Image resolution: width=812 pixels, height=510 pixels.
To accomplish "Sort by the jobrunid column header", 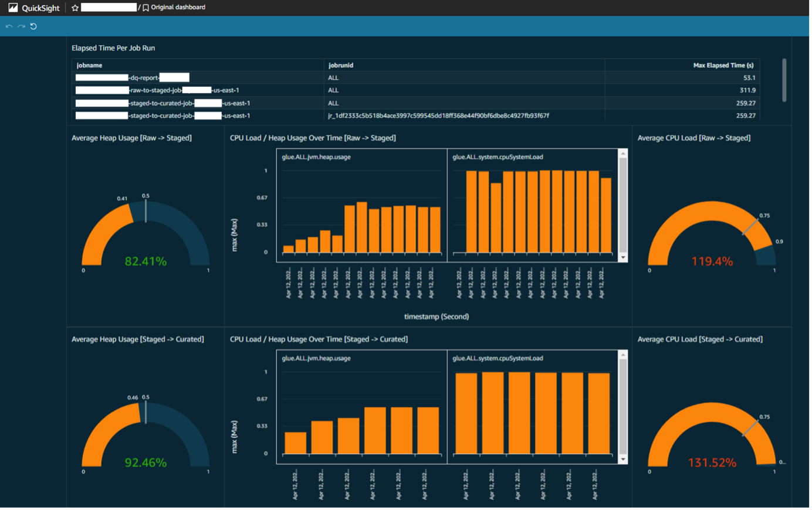I will 341,65.
